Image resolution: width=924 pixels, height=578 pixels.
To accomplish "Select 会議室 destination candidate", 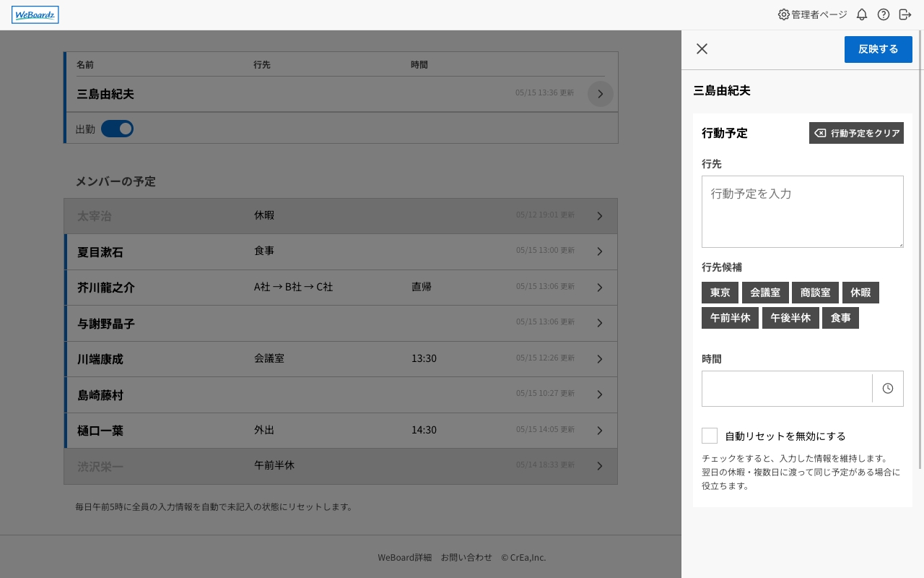I will (764, 293).
